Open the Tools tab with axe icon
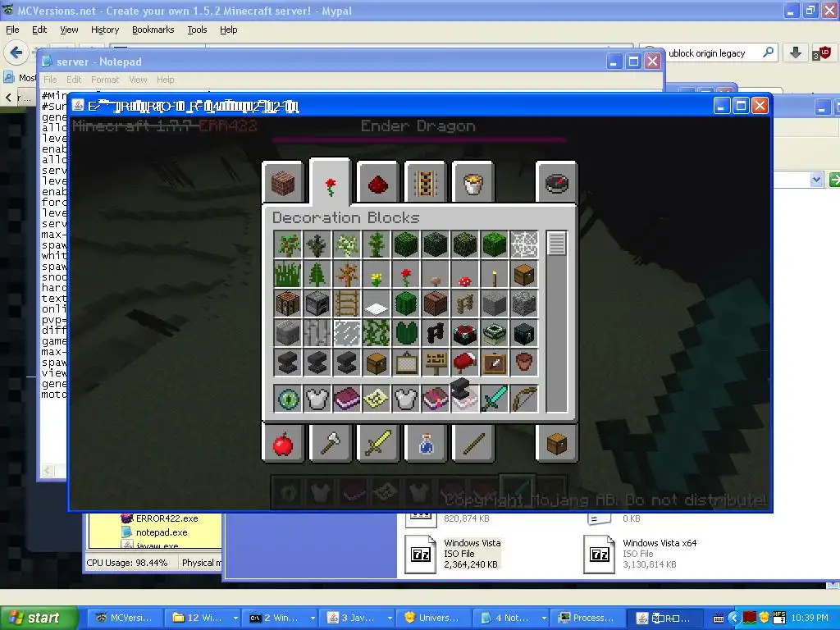 [330, 443]
